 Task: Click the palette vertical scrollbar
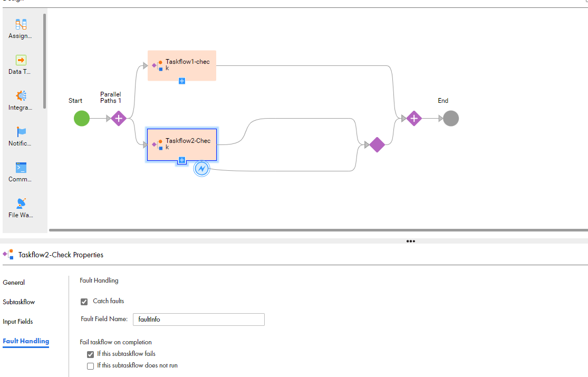45,61
